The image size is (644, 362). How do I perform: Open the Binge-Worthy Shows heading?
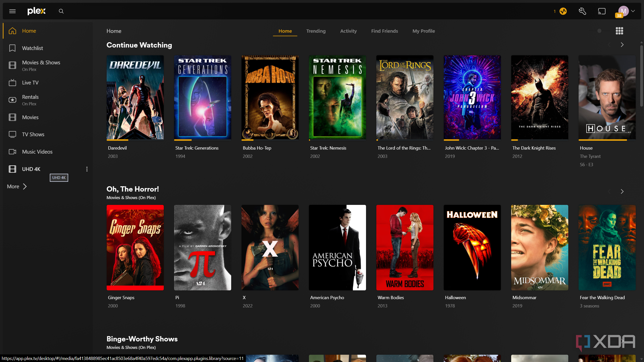[142, 339]
